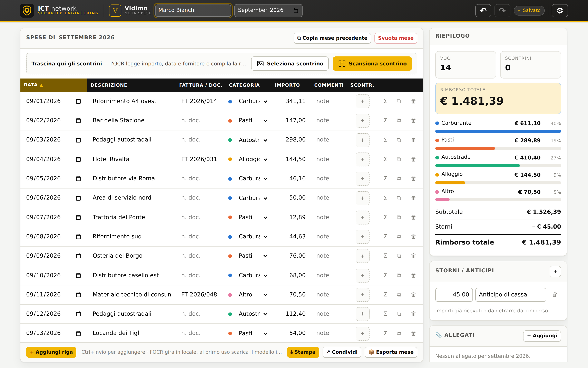Click the Vidimo V logo icon

[x=115, y=10]
